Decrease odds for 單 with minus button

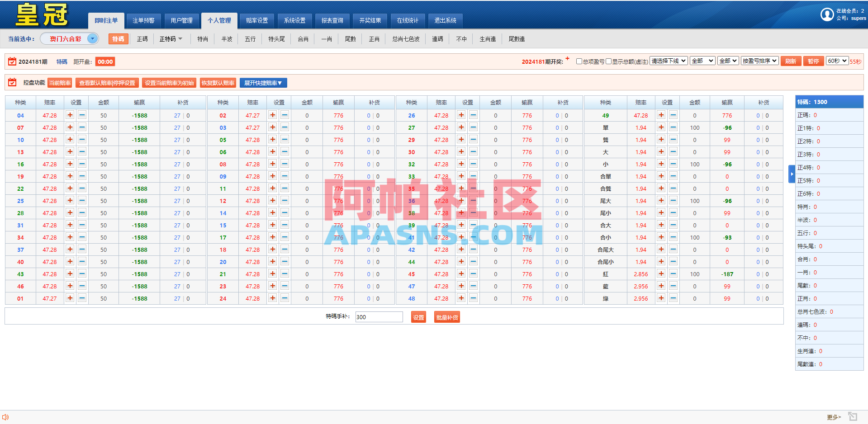click(x=673, y=127)
